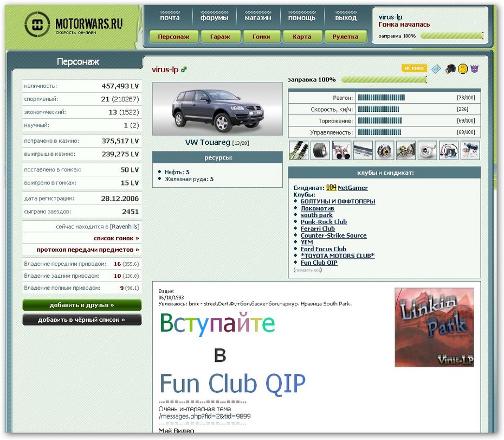Image resolution: width=504 pixels, height=440 pixels.
Task: Open the Punk-Rock Club link
Action: tap(324, 222)
